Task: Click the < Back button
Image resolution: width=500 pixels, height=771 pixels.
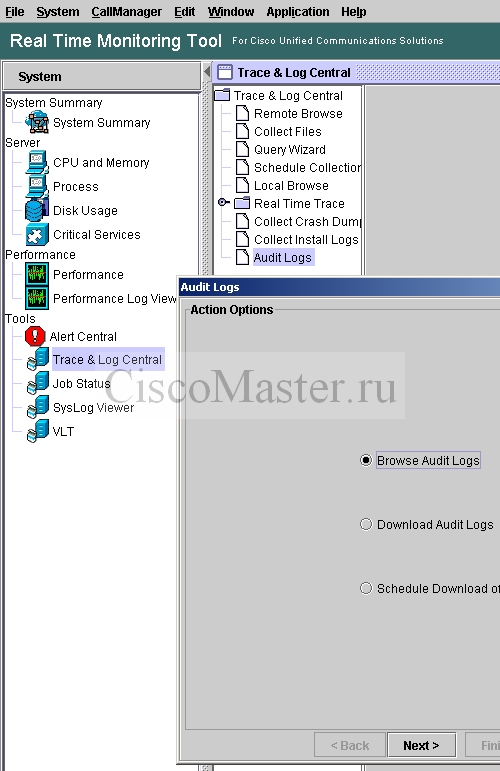Action: pyautogui.click(x=350, y=745)
